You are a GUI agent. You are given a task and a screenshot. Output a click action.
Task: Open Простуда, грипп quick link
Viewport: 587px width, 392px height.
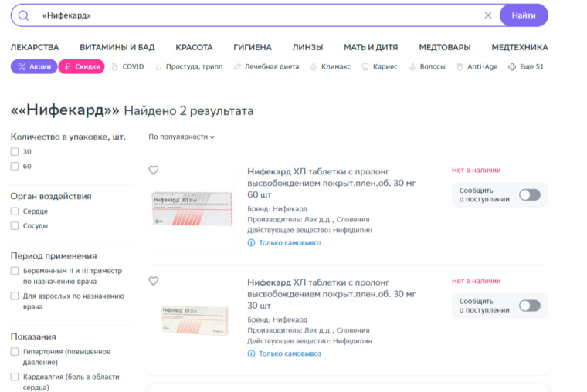point(189,66)
